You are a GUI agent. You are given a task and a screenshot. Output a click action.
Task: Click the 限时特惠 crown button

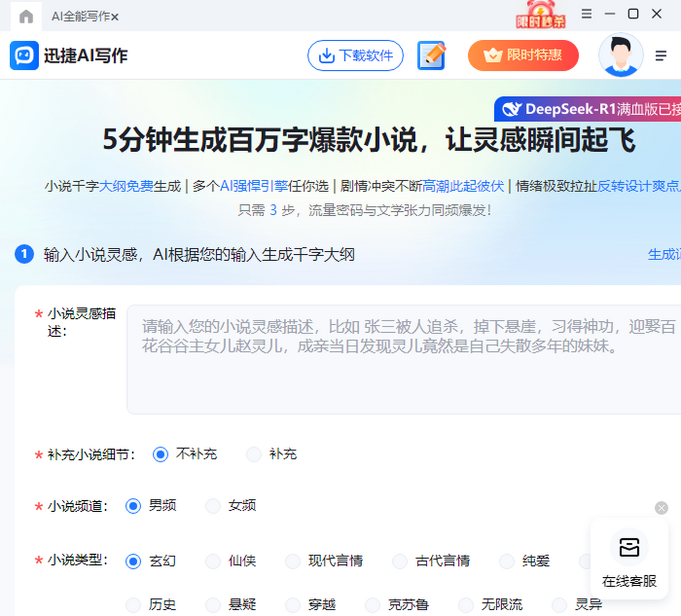pyautogui.click(x=523, y=56)
